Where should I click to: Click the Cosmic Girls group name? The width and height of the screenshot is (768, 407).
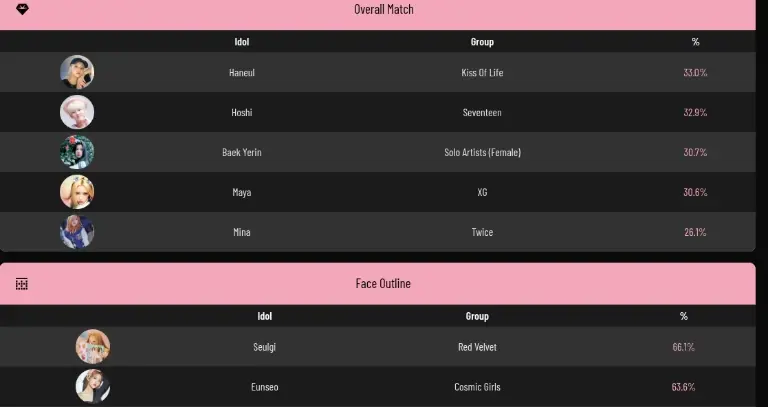tap(477, 387)
